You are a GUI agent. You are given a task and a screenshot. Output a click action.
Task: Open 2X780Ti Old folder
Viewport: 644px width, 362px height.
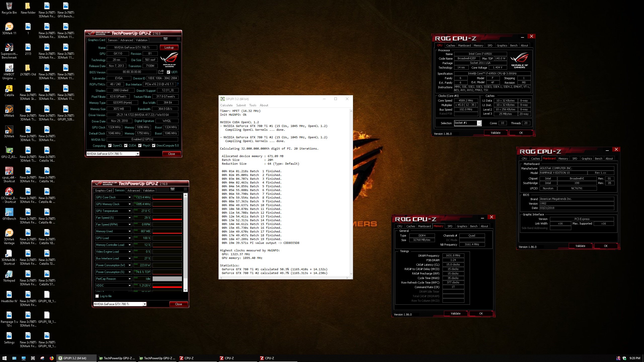pyautogui.click(x=28, y=70)
